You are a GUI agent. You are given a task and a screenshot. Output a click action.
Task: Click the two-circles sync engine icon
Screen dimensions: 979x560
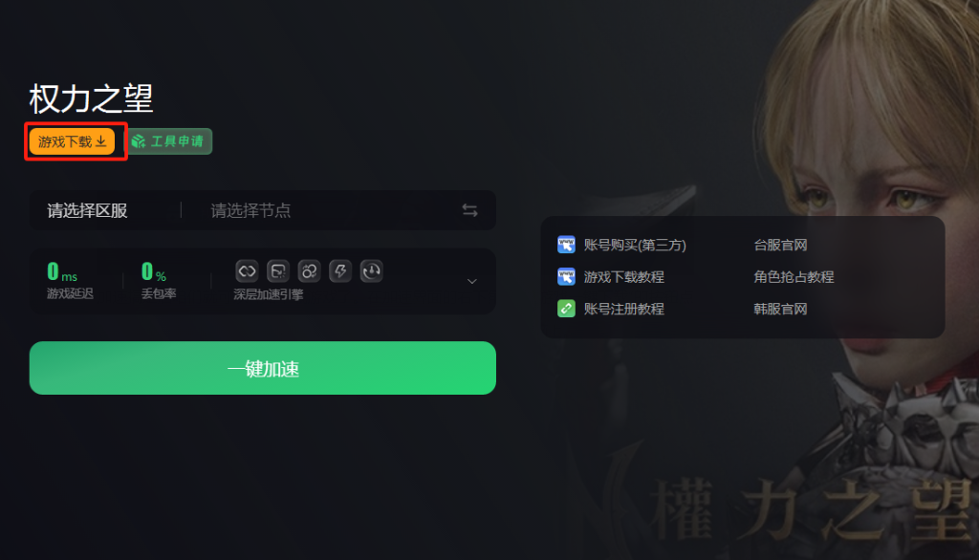[x=309, y=271]
